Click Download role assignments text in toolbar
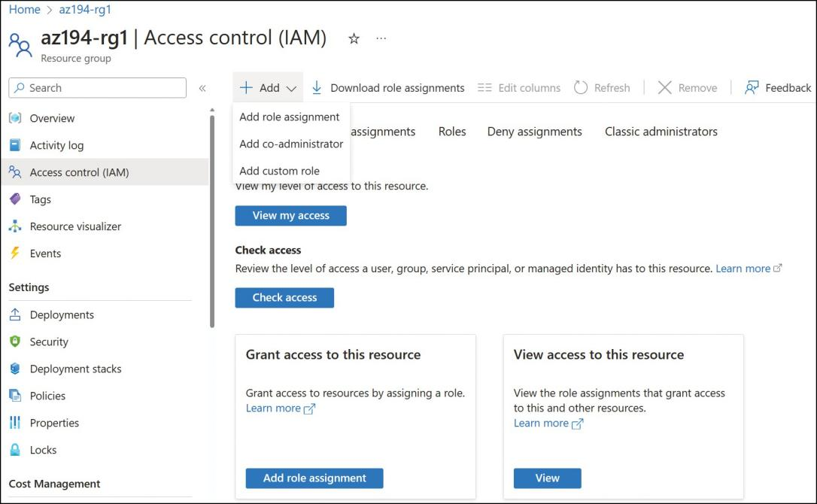 [x=397, y=88]
